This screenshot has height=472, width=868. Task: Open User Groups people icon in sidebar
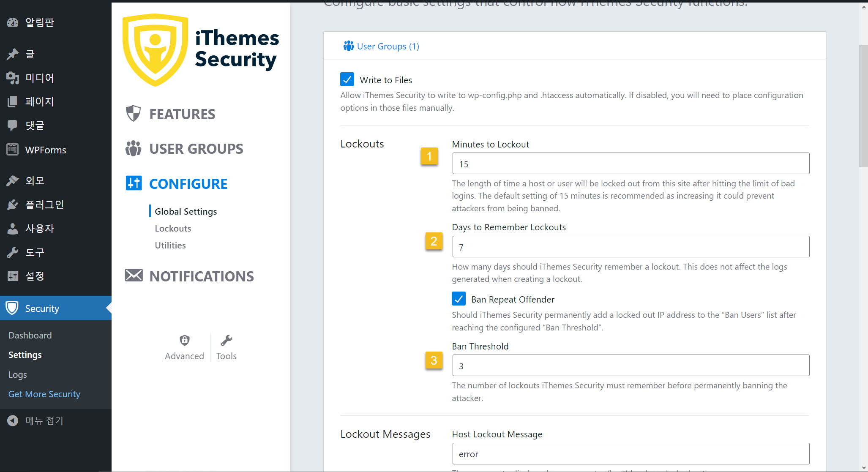click(133, 149)
